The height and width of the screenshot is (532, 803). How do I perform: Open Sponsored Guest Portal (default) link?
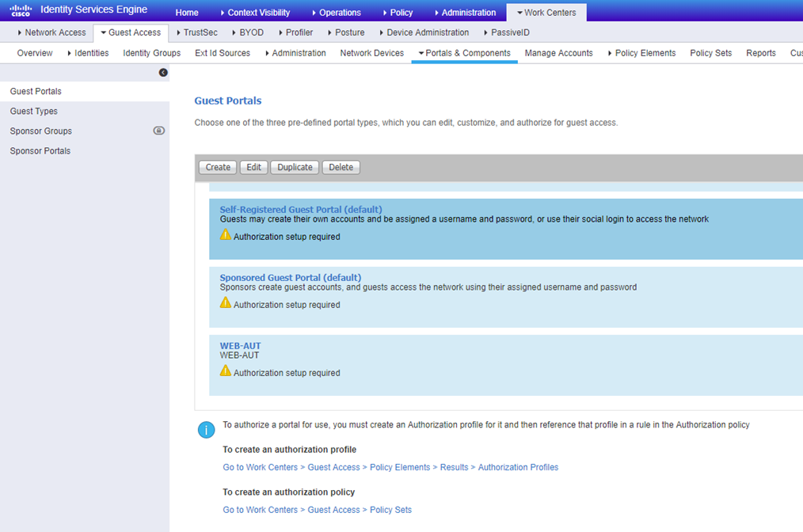[291, 278]
